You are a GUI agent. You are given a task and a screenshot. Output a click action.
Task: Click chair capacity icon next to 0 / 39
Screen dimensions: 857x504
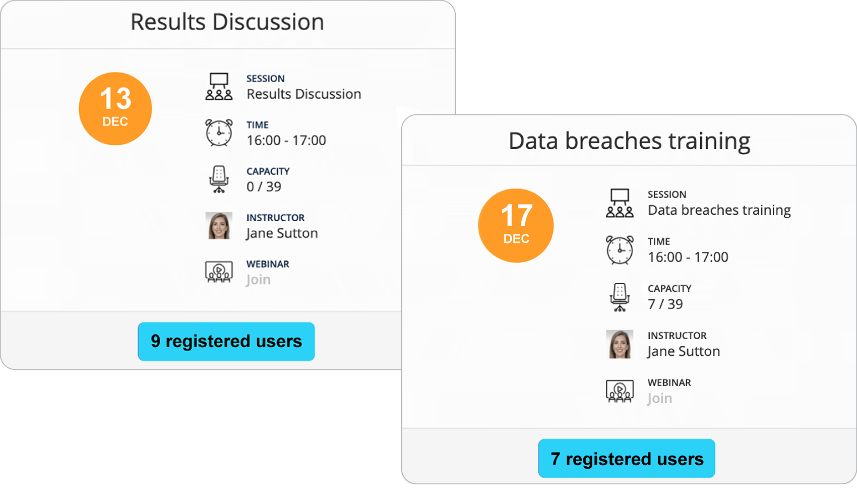click(x=219, y=179)
